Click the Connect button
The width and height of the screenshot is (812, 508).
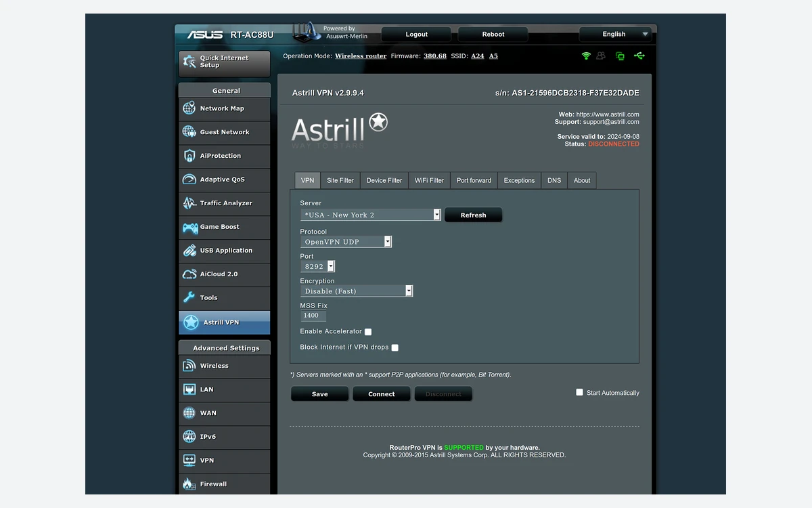pyautogui.click(x=382, y=394)
